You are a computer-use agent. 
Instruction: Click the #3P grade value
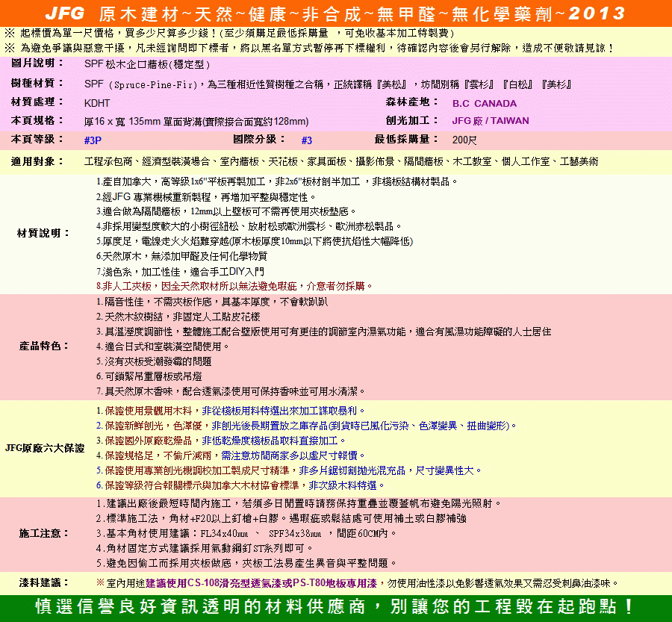click(93, 140)
